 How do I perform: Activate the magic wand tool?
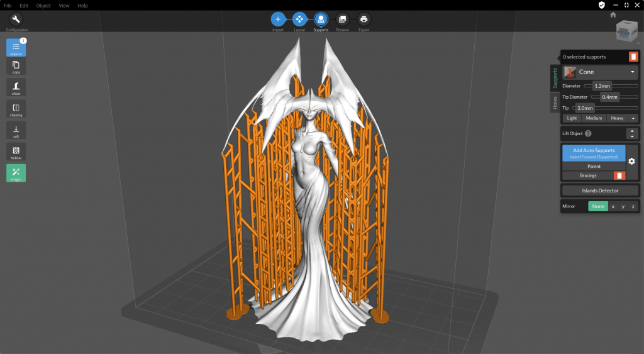point(16,173)
